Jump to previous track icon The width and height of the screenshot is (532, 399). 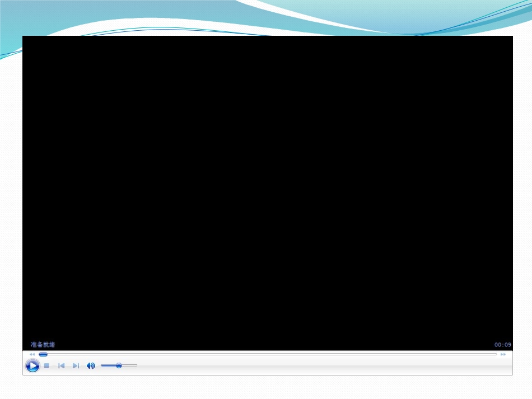coord(62,366)
